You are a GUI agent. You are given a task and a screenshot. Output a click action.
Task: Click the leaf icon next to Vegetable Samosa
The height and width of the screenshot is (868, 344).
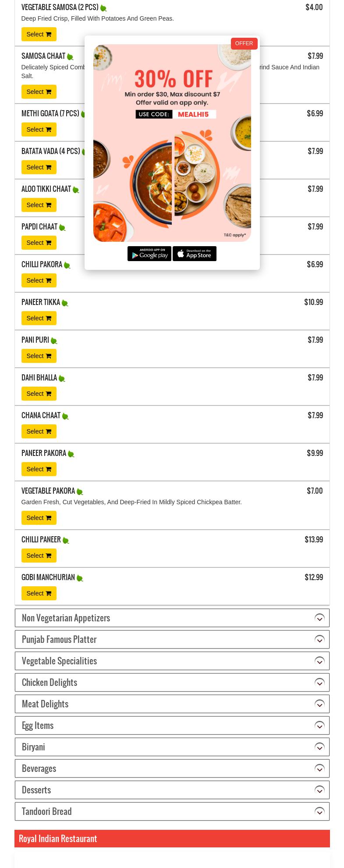(x=103, y=8)
